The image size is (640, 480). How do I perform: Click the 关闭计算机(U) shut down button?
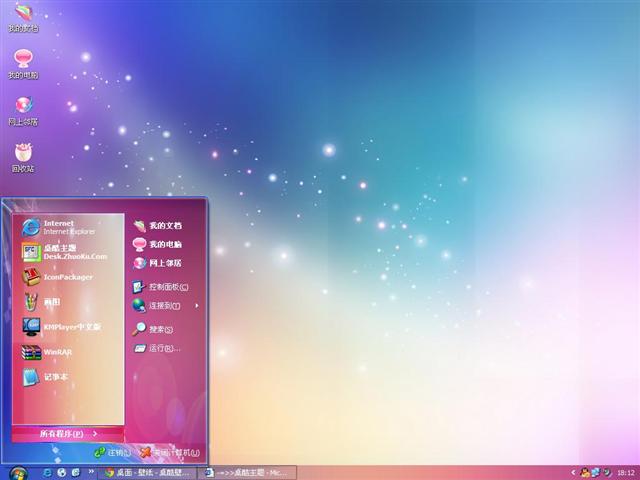169,452
